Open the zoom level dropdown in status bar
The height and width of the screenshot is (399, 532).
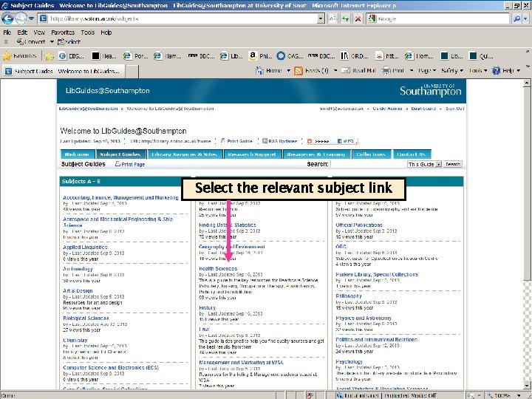(x=519, y=395)
